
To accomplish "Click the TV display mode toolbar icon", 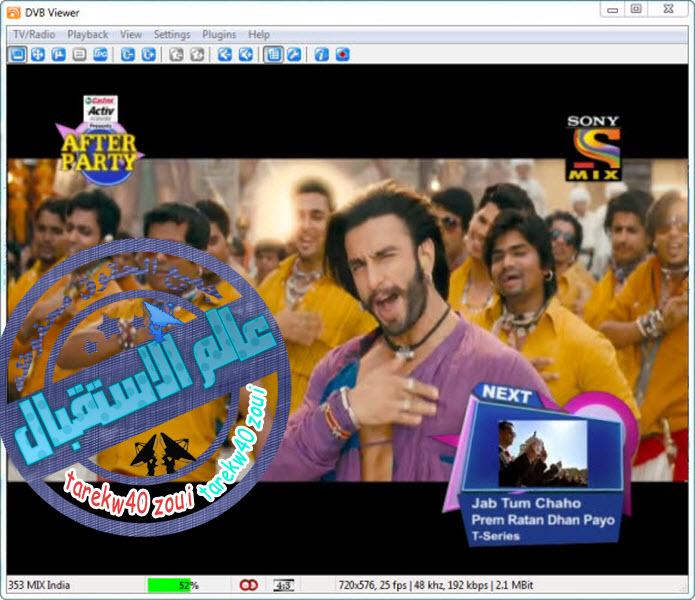I will 18,55.
